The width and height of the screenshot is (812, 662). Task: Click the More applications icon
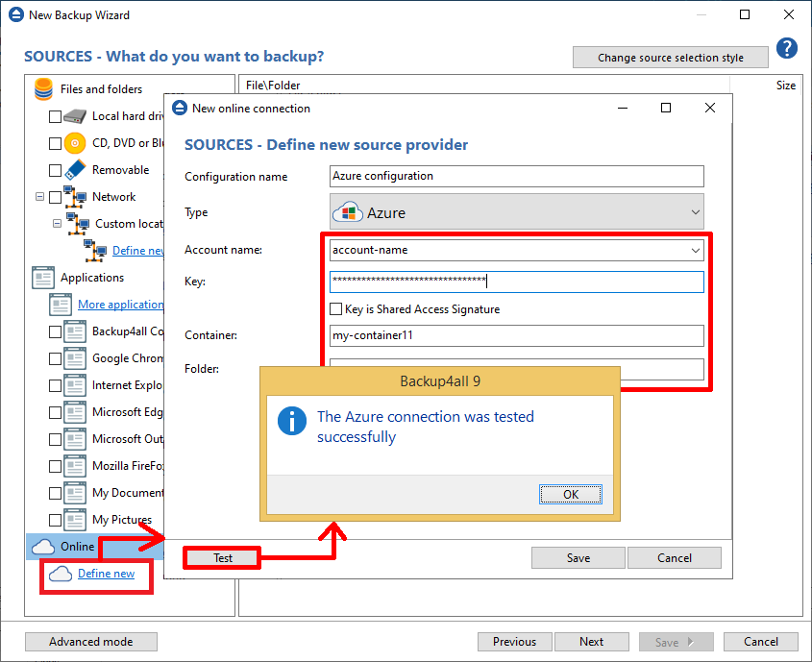pos(61,305)
